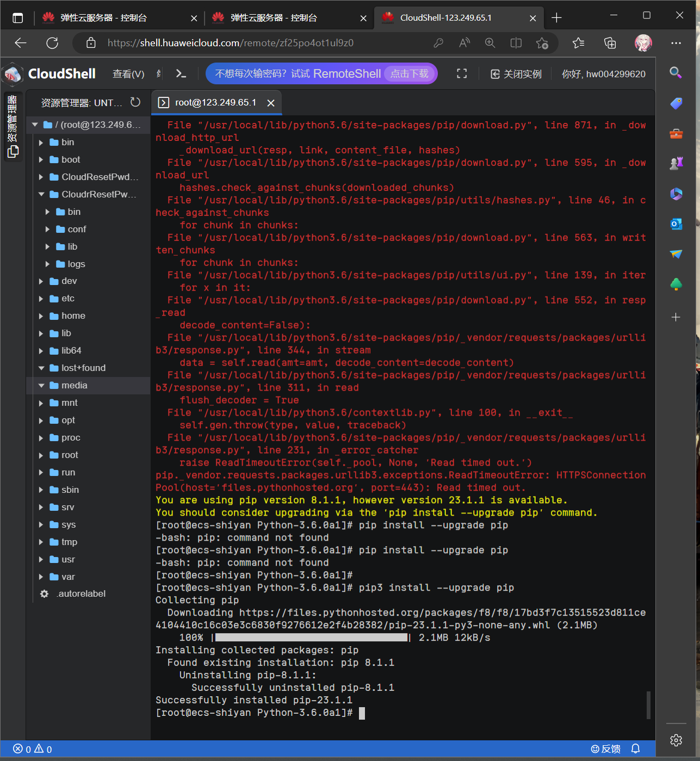Click the 点击下载 RemoteShell download button
This screenshot has width=700, height=761.
409,74
